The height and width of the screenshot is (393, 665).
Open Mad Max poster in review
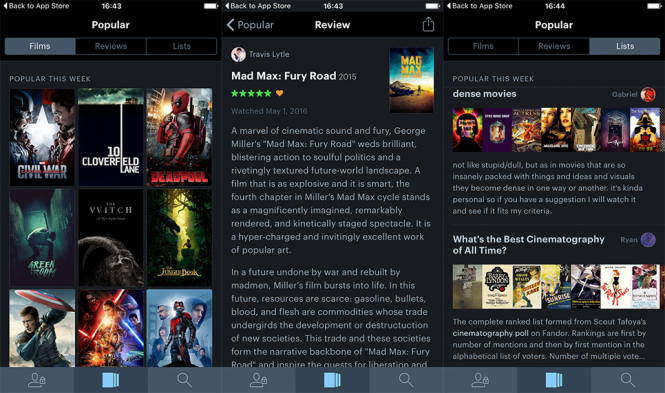(x=411, y=80)
